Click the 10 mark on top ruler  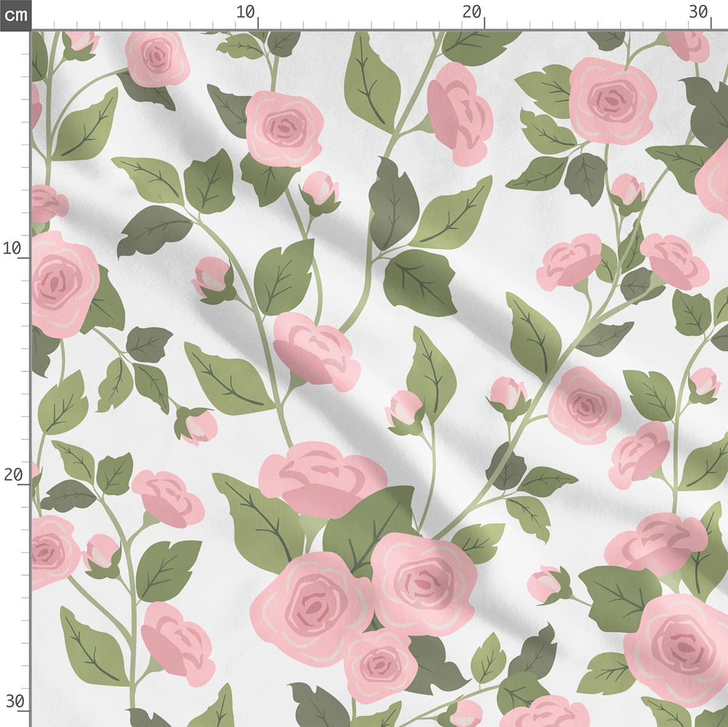[x=246, y=12]
